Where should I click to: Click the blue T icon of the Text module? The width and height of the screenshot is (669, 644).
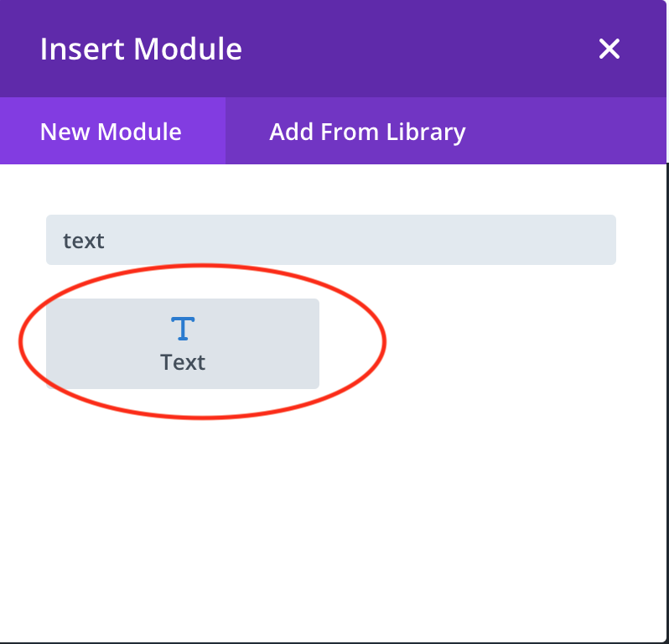(183, 328)
